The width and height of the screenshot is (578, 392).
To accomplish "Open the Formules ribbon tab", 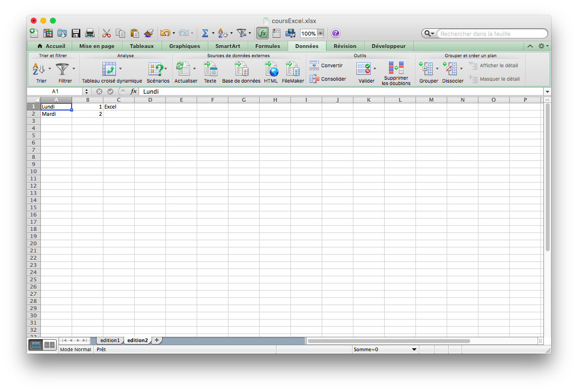I will pyautogui.click(x=267, y=46).
